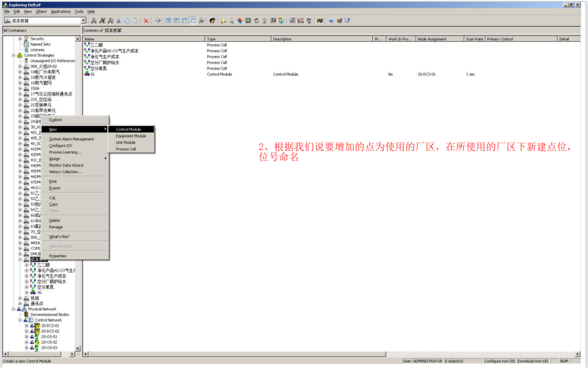Expand the 20-OS-01 tree node
This screenshot has width=588, height=368.
coord(26,336)
